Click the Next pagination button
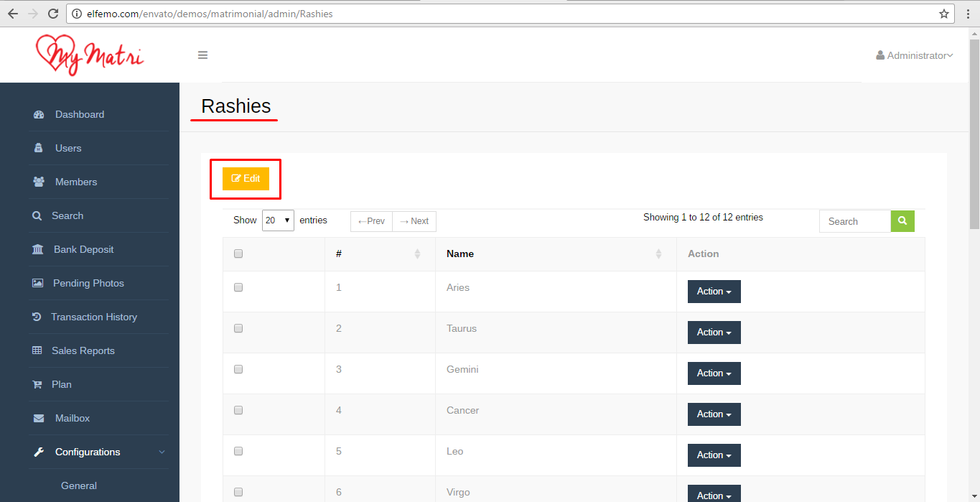 pos(414,221)
